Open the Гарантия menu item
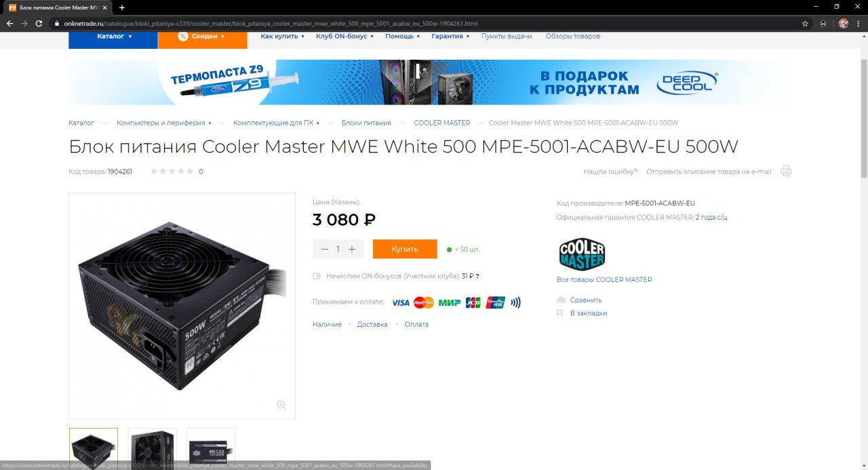The height and width of the screenshot is (470, 868). [x=450, y=36]
